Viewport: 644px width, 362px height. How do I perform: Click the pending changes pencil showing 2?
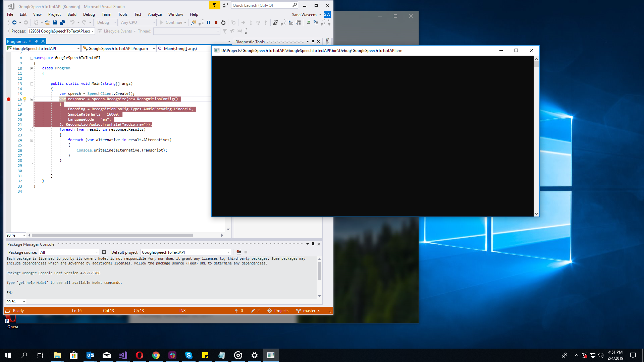[x=256, y=311]
